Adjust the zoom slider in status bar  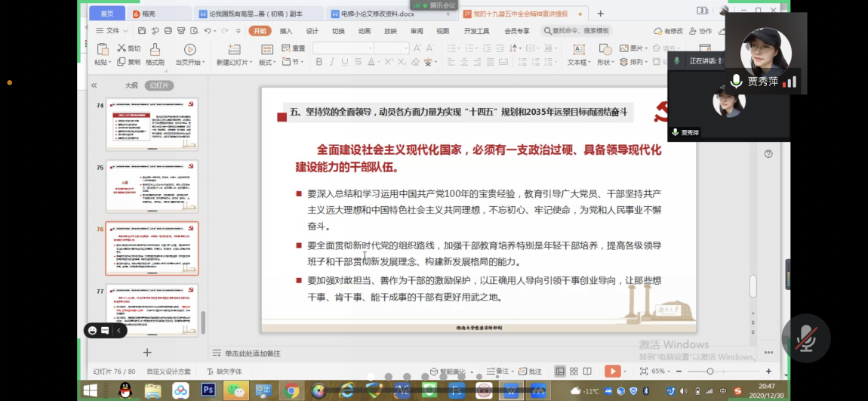click(710, 371)
